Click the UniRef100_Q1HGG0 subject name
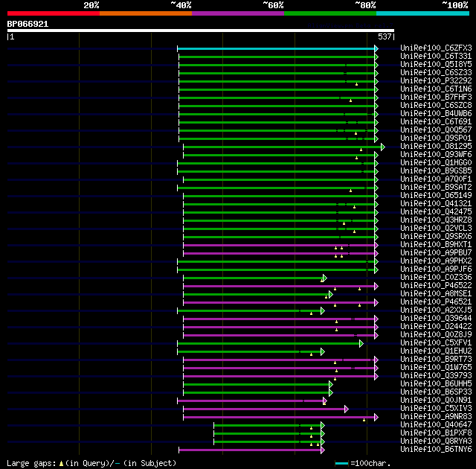This screenshot has width=476, height=469. click(436, 163)
